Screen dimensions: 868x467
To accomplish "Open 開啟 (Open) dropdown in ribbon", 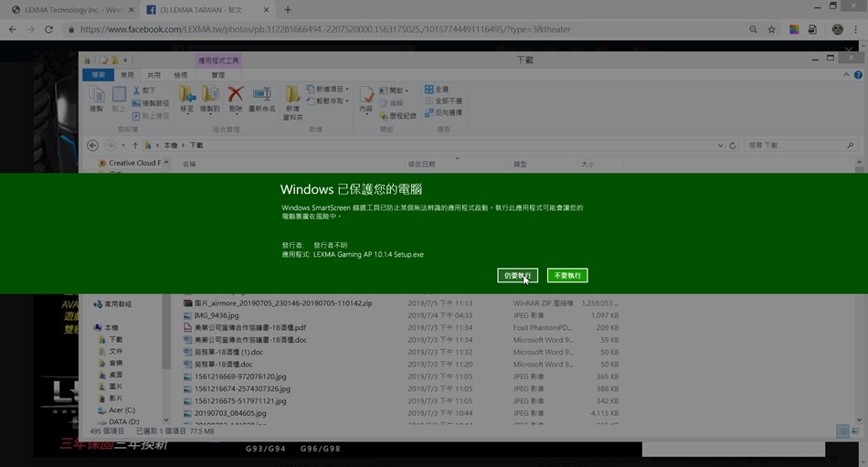I will 394,90.
